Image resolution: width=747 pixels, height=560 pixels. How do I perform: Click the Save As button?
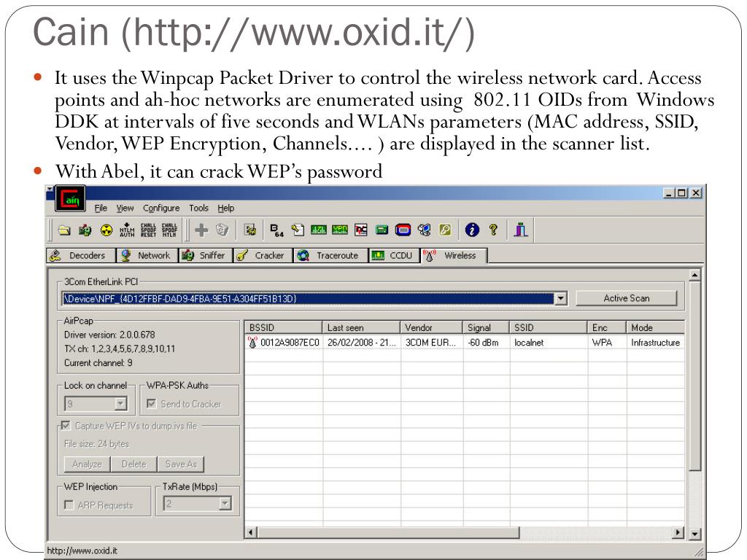181,464
